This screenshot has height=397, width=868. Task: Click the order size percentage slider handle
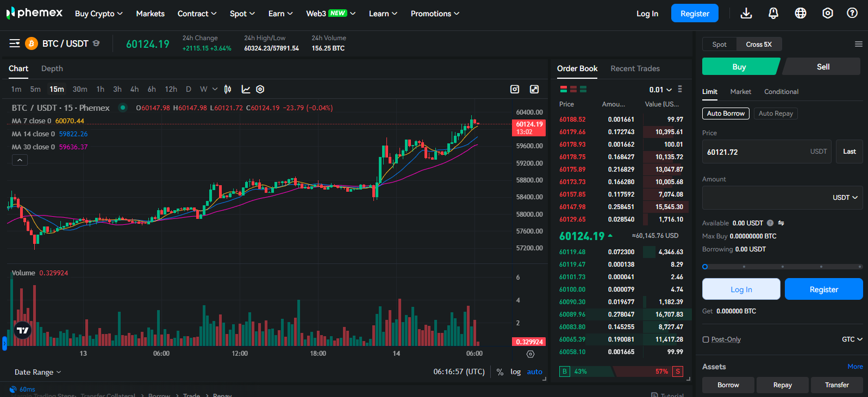tap(705, 267)
